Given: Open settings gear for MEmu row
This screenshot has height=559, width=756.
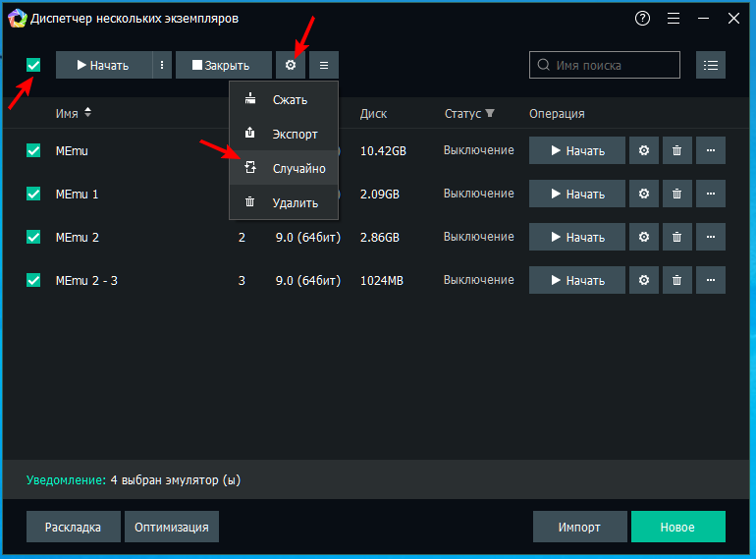Looking at the screenshot, I should click(x=644, y=150).
